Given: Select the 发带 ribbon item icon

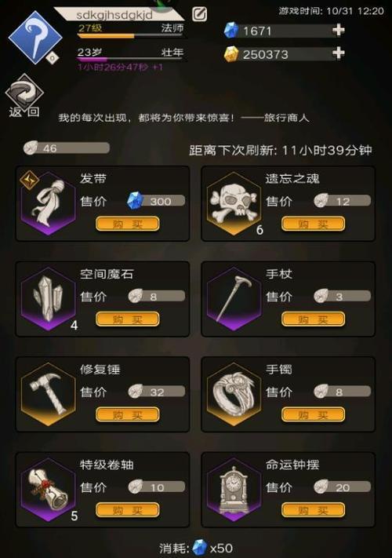Looking at the screenshot, I should click(48, 203).
